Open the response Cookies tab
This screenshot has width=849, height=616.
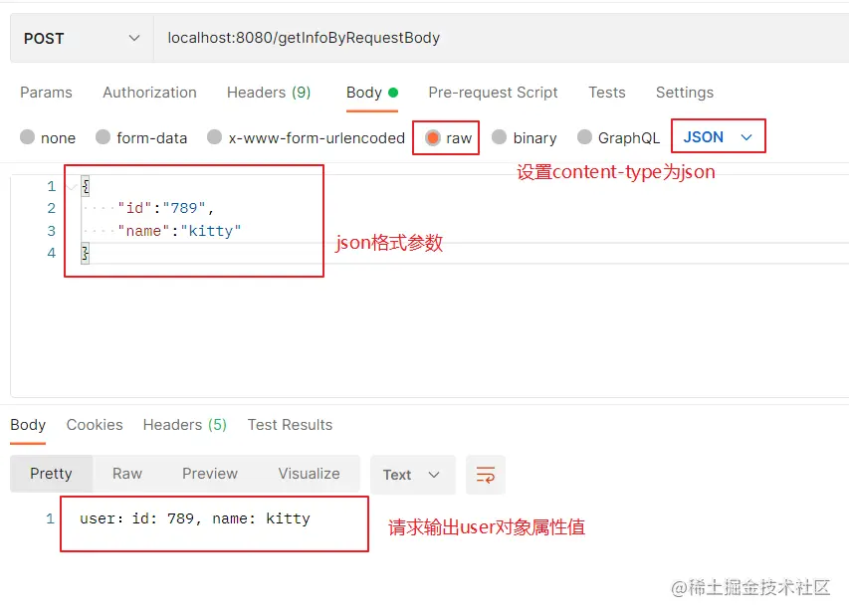coord(95,425)
